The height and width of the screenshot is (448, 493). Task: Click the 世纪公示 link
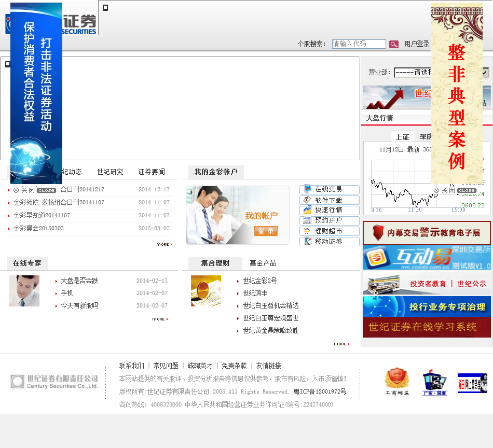472,284
